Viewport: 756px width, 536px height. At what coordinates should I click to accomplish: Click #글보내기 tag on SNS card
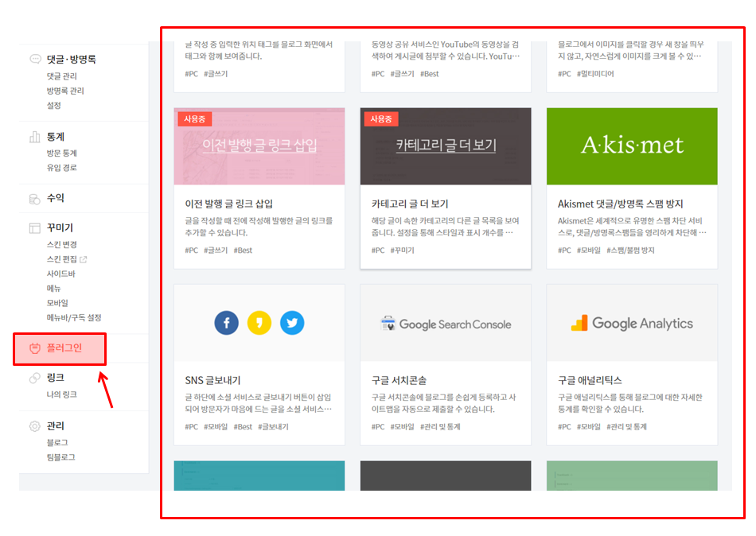pyautogui.click(x=274, y=426)
